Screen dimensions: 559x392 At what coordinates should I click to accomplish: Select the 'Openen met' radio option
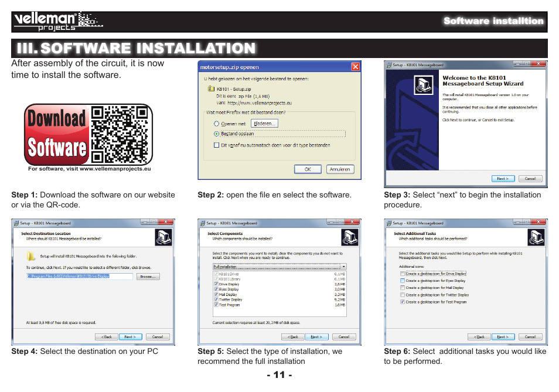(216, 124)
